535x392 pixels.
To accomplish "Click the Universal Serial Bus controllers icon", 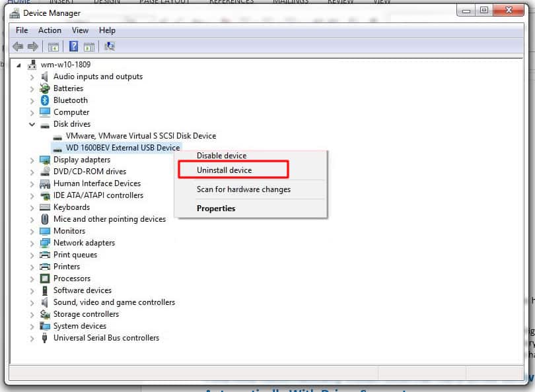I will click(x=45, y=338).
